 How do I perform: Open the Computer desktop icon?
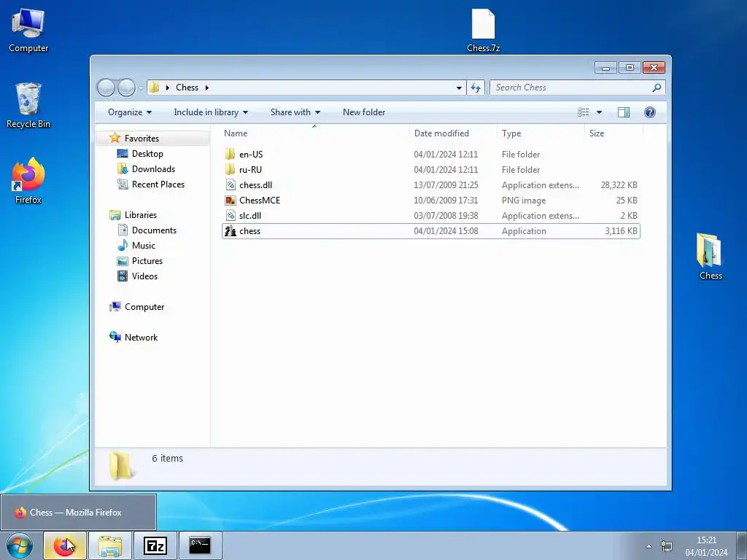click(x=28, y=31)
